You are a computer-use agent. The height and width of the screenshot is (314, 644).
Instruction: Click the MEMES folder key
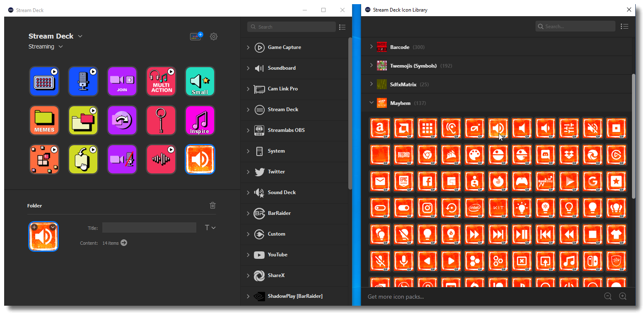click(x=44, y=120)
